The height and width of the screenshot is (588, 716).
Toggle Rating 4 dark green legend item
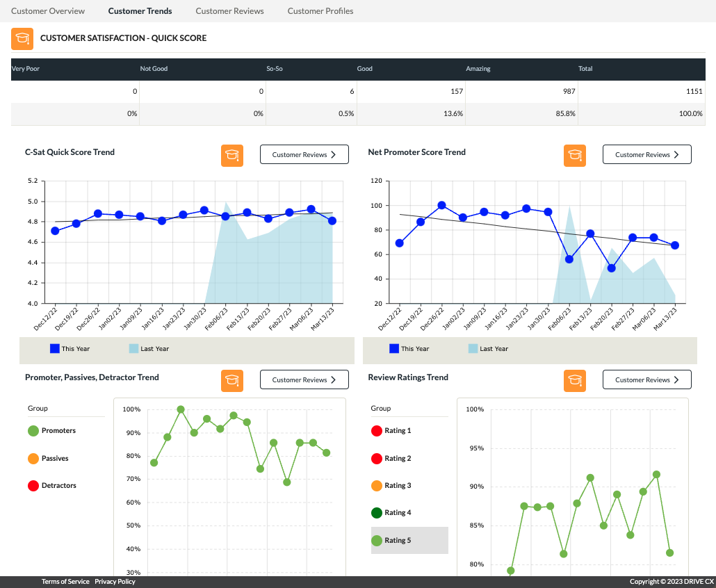coord(391,513)
